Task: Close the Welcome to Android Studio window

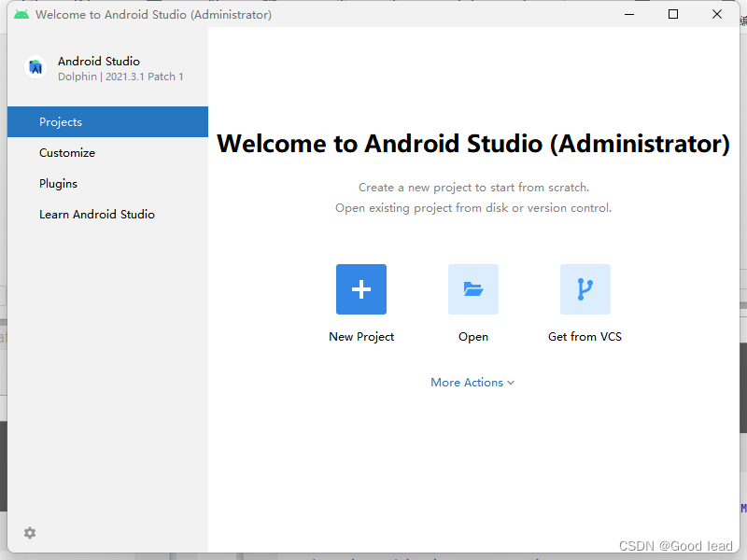Action: [x=717, y=14]
